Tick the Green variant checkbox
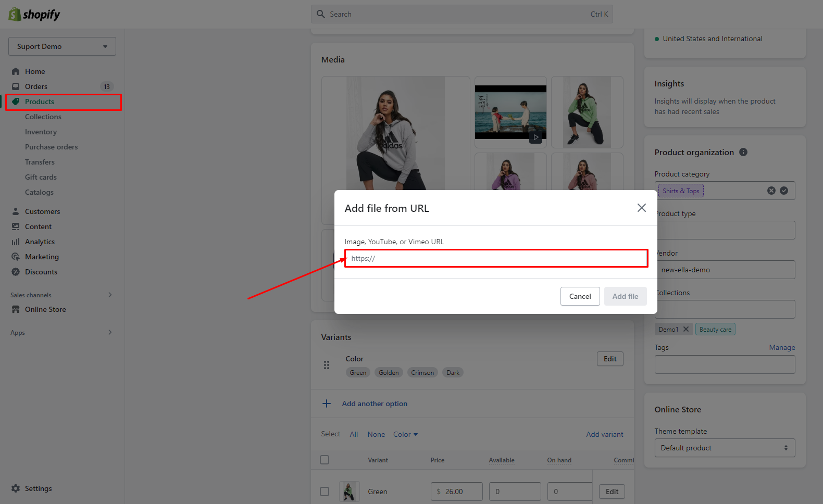 pos(325,492)
